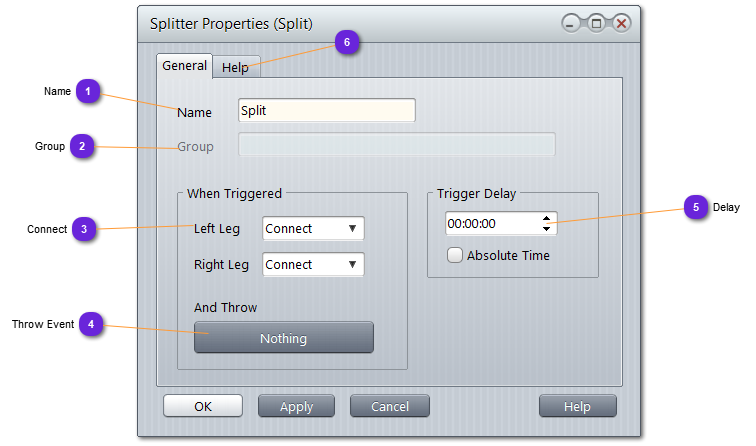Viewport: 756px width, 446px height.
Task: Click the number 1 Name callout marker
Action: (x=88, y=92)
